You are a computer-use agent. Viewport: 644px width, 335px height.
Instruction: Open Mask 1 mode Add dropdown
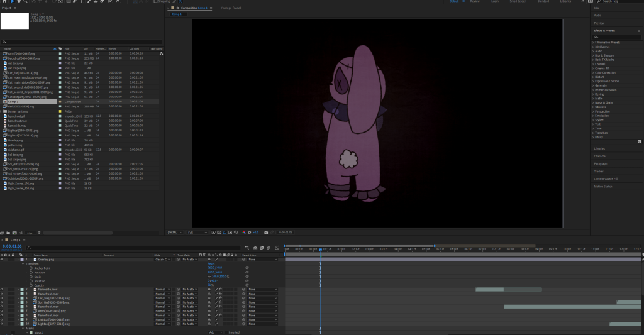(x=216, y=332)
